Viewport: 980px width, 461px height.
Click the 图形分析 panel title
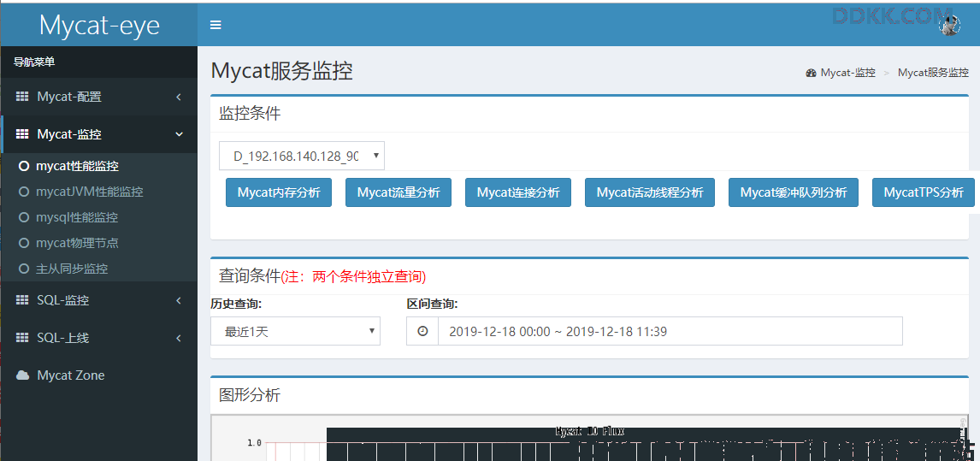point(250,394)
